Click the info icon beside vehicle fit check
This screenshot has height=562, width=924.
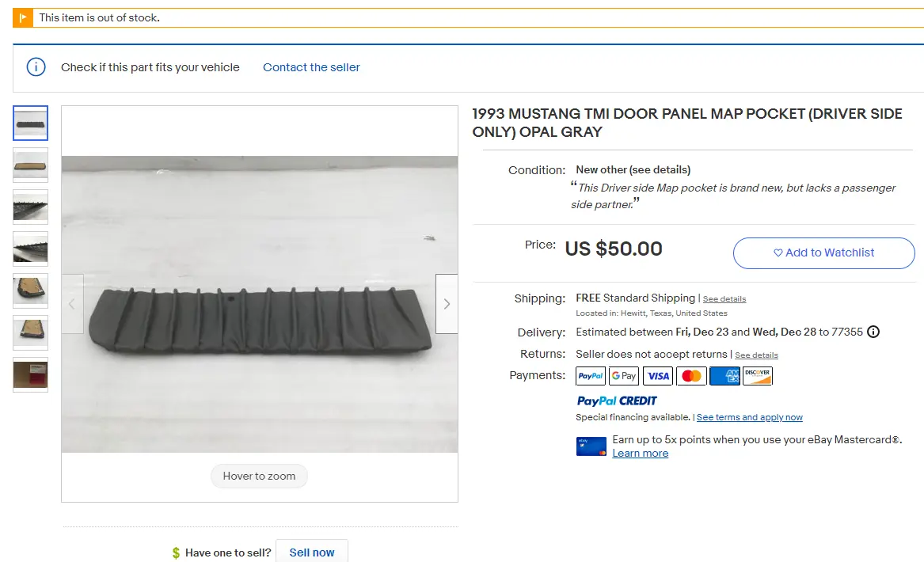pos(36,67)
